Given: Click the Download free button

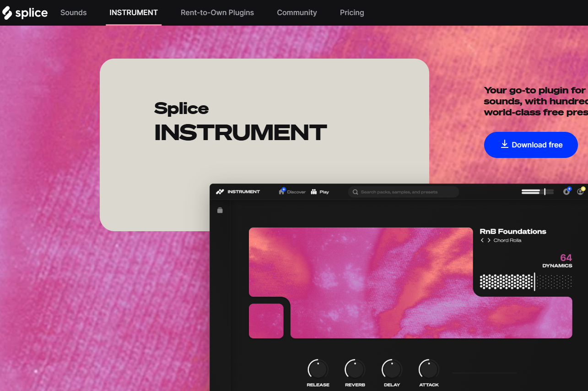Looking at the screenshot, I should point(531,145).
